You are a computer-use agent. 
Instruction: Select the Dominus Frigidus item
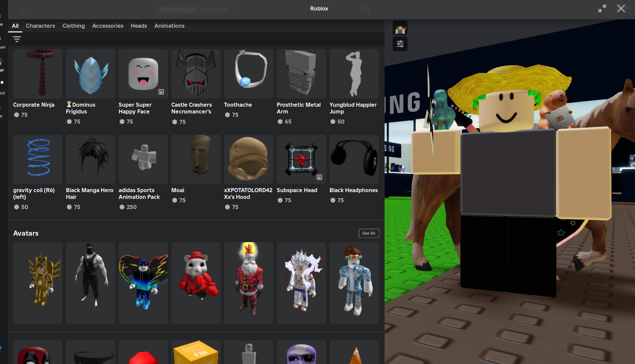(x=90, y=74)
